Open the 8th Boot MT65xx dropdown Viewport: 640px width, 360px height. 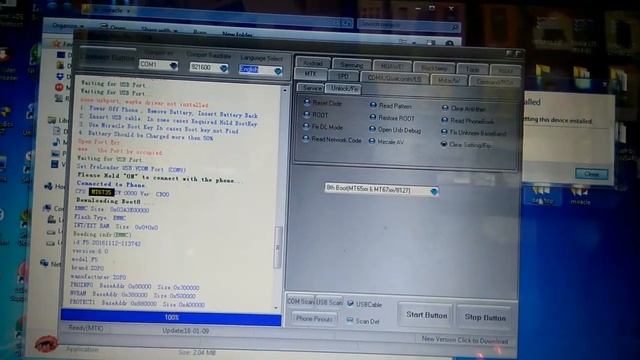coord(381,190)
